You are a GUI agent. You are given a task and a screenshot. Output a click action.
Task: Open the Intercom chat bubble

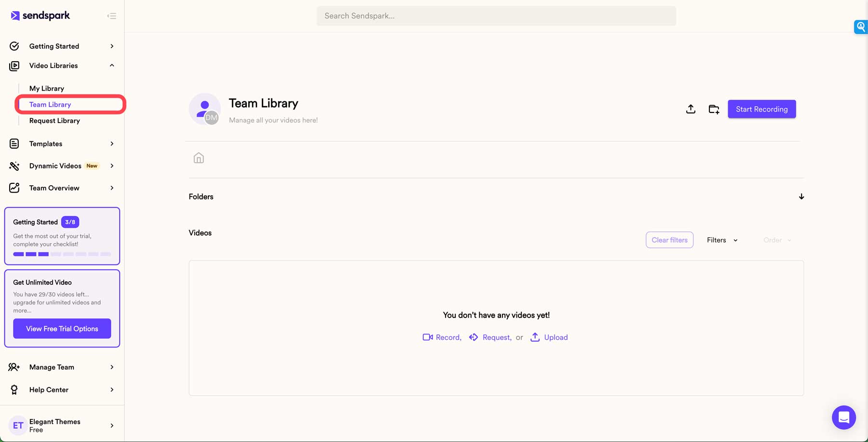tap(843, 417)
